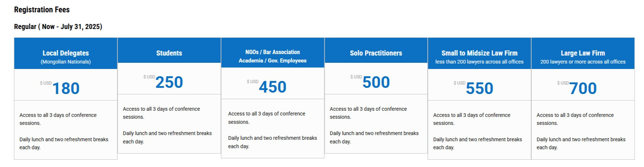Click the Mongolian Nationals subtitle
Viewport: 644px width, 167px height.
[x=66, y=62]
